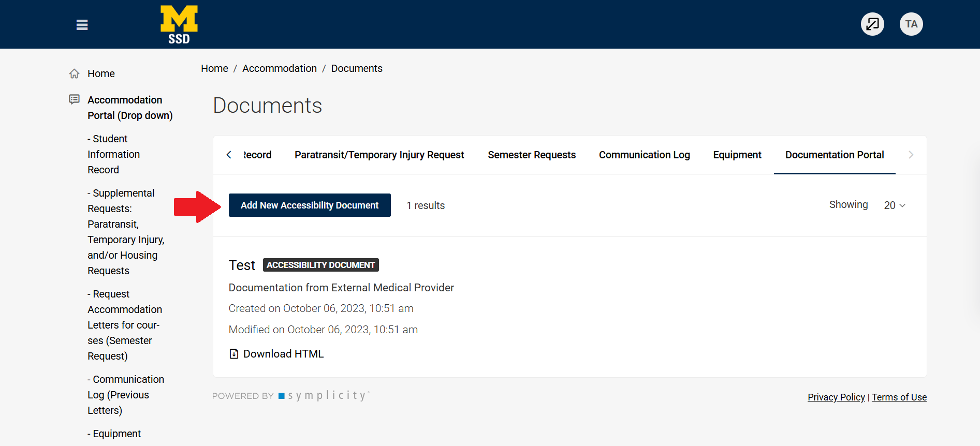Image resolution: width=980 pixels, height=446 pixels.
Task: Open the Terms of Use link
Action: point(899,397)
